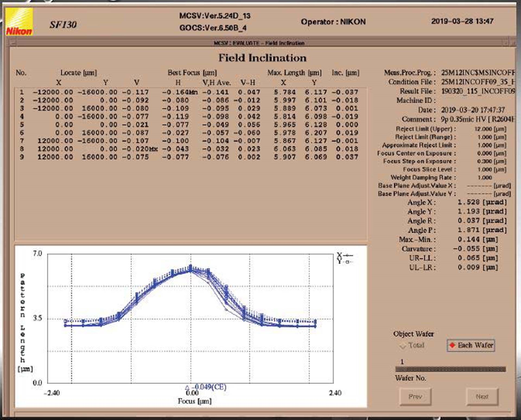The width and height of the screenshot is (521, 420).
Task: Select the Total radio option
Action: pyautogui.click(x=412, y=345)
